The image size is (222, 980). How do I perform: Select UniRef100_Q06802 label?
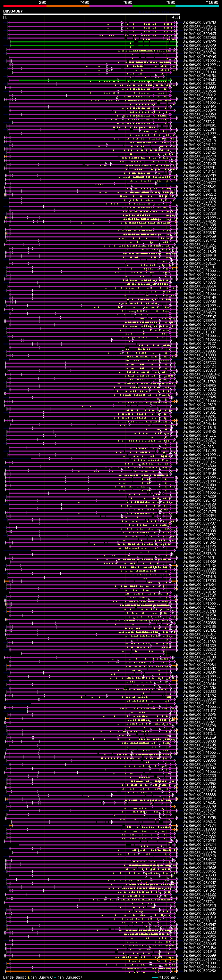click(x=199, y=187)
